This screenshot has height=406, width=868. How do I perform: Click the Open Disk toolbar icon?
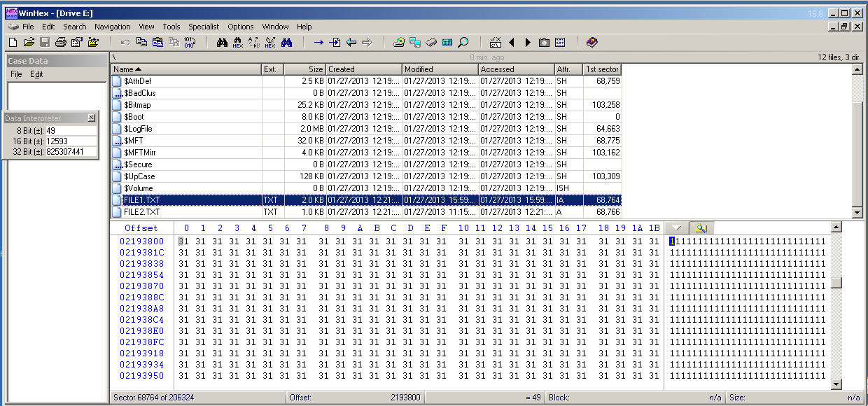click(399, 43)
